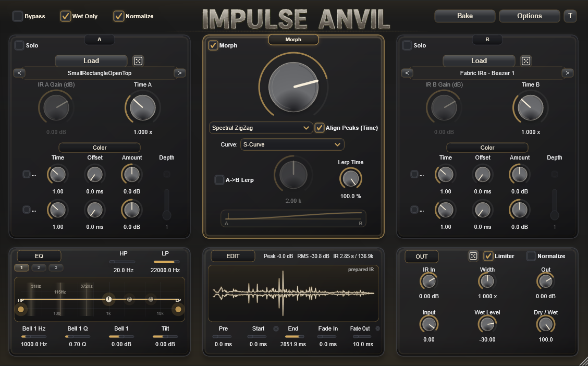Select next IR in panel A

pyautogui.click(x=180, y=73)
